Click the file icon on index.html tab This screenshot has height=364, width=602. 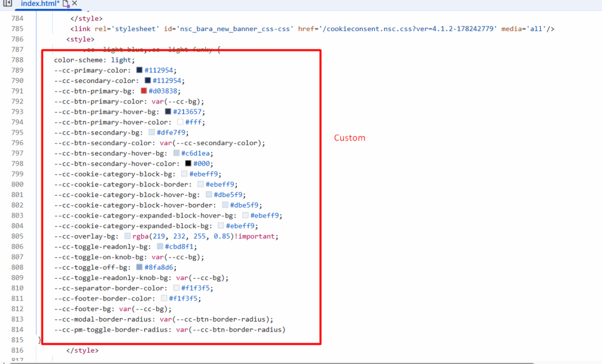pyautogui.click(x=65, y=4)
